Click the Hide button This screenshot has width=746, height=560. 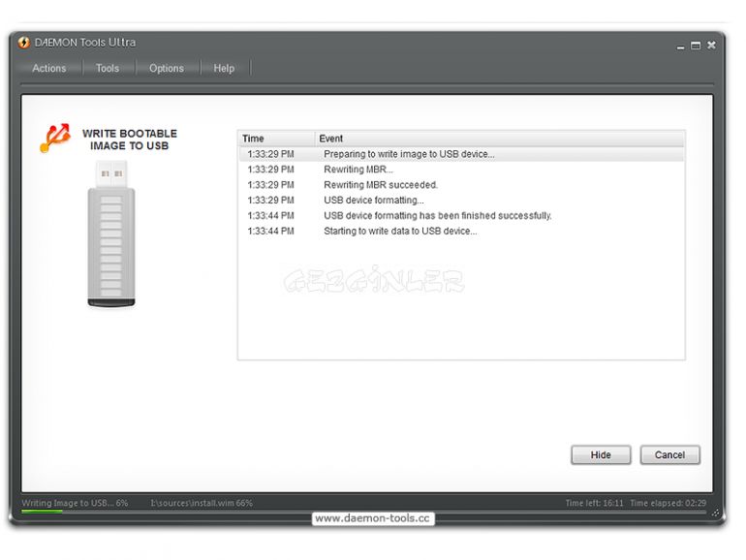tap(601, 454)
